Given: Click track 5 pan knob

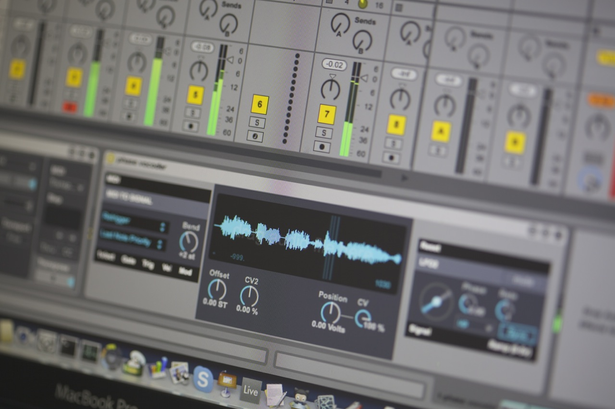Looking at the screenshot, I should point(199,71).
